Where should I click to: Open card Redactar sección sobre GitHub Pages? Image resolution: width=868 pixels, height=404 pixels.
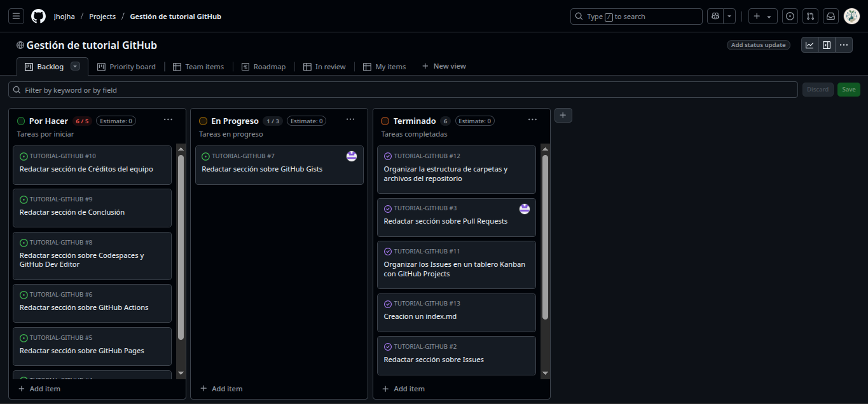(82, 351)
